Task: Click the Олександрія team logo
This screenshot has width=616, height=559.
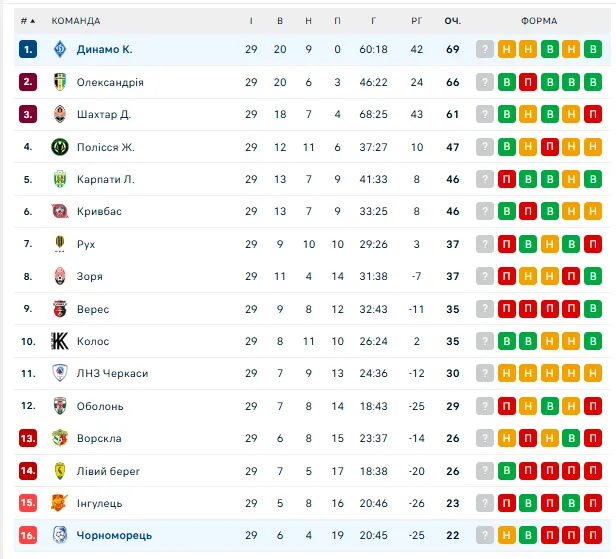Action: click(59, 82)
